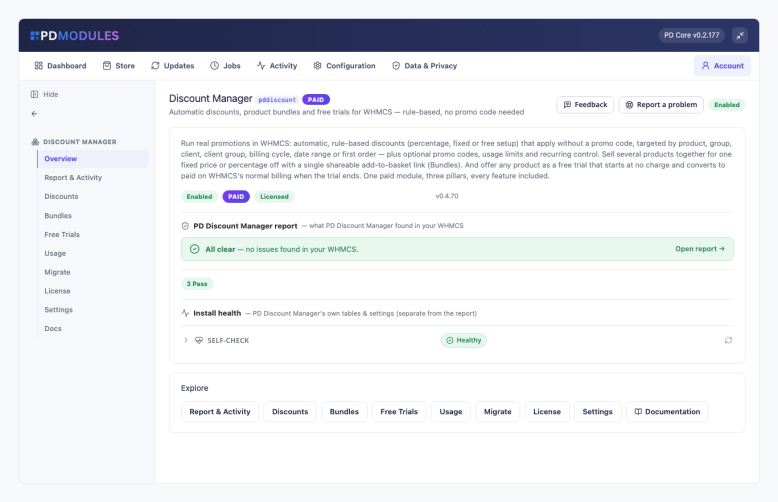The image size is (778, 502).
Task: Open Report & Activity in the sidebar
Action: [x=93, y=178]
